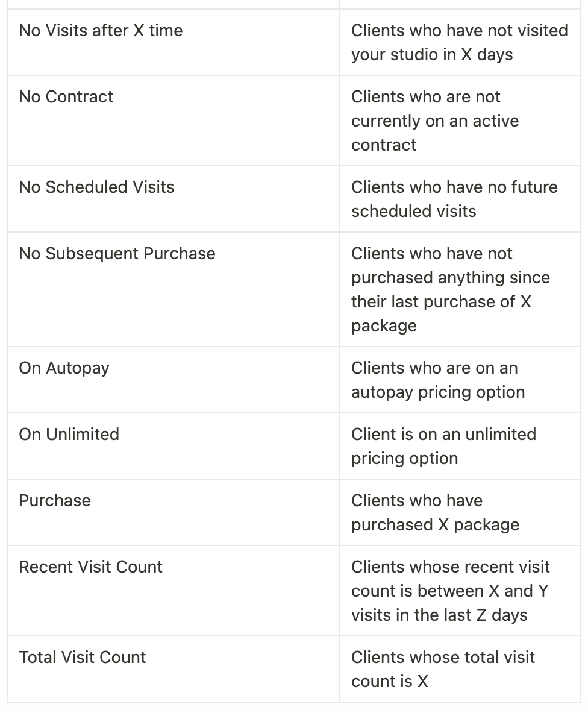
Task: Select text "Clients who have no future scheduled visits"
Action: (x=454, y=199)
